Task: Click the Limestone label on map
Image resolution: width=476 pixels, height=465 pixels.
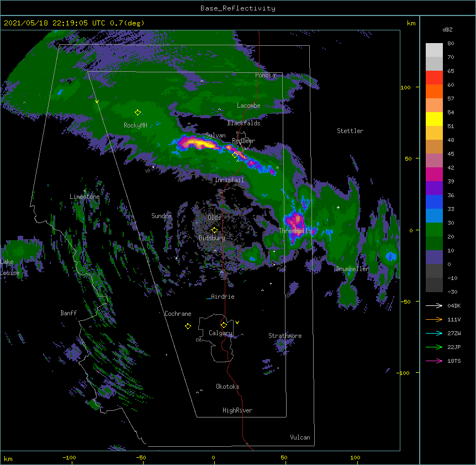Action: click(84, 197)
